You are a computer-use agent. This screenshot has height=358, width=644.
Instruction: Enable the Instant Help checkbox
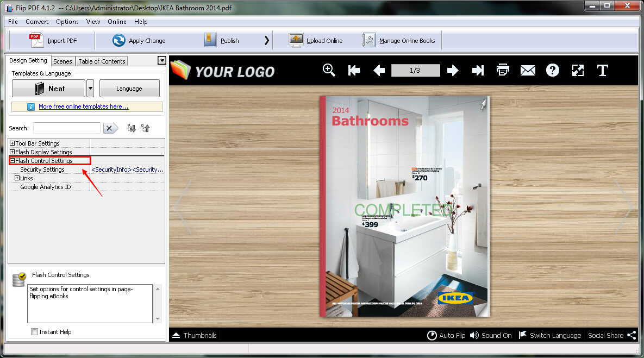[34, 332]
